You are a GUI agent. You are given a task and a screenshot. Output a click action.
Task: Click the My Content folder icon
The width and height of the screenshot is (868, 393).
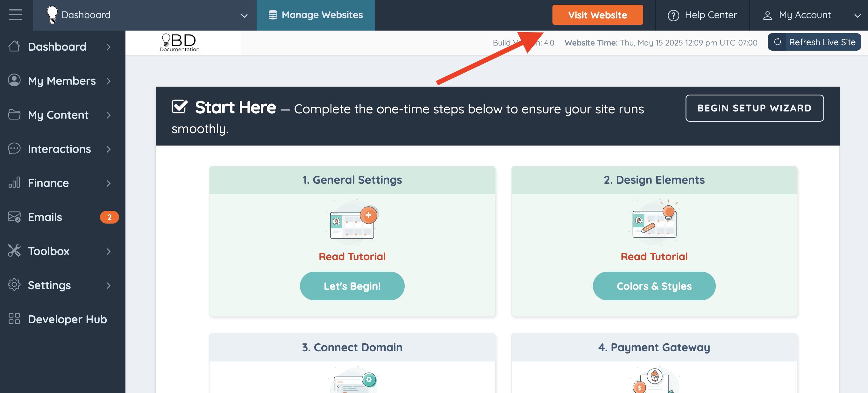(14, 115)
